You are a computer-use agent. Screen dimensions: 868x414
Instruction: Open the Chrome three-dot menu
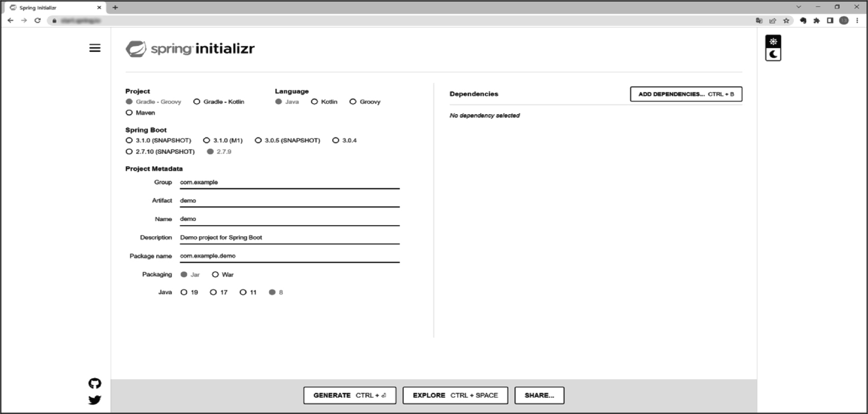(857, 21)
